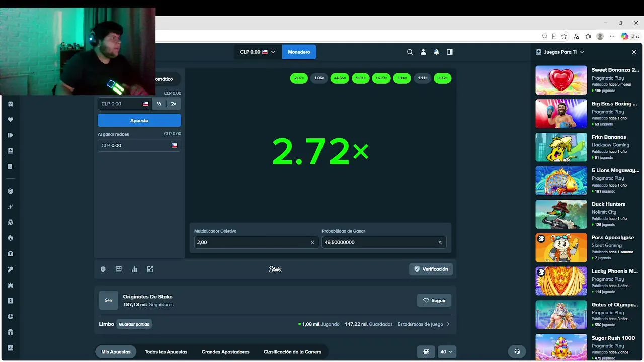The height and width of the screenshot is (362, 644).
Task: Toggle the side panel layout icon
Action: click(450, 52)
